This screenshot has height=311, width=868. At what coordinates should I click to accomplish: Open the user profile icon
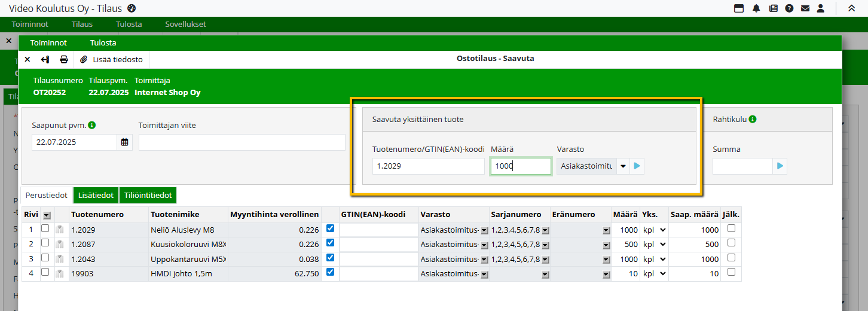tap(821, 8)
